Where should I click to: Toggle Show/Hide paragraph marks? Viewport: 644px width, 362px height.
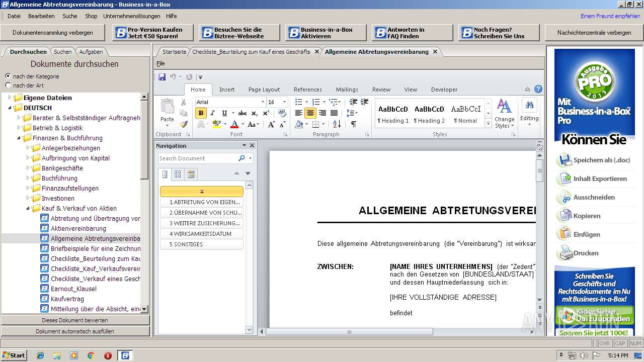pyautogui.click(x=353, y=124)
